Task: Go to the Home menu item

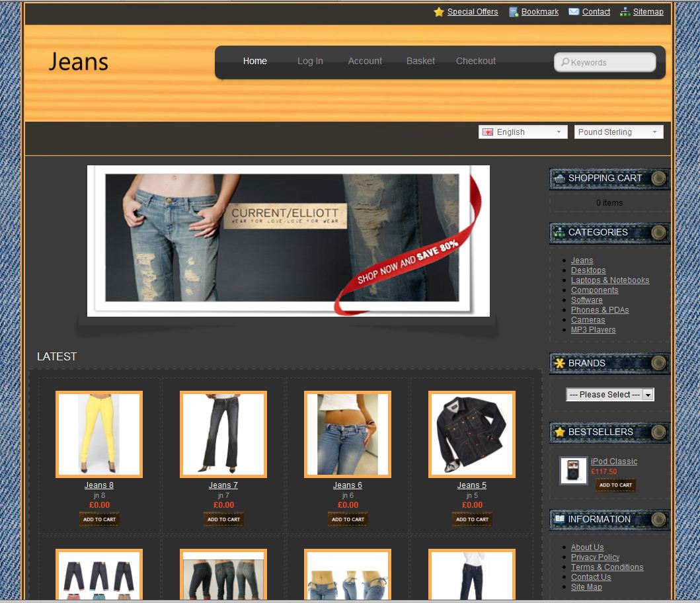Action: pos(255,61)
